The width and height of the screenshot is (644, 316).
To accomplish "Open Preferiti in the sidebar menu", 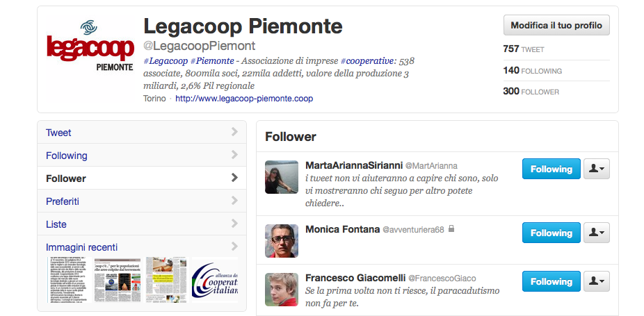I will click(x=142, y=201).
